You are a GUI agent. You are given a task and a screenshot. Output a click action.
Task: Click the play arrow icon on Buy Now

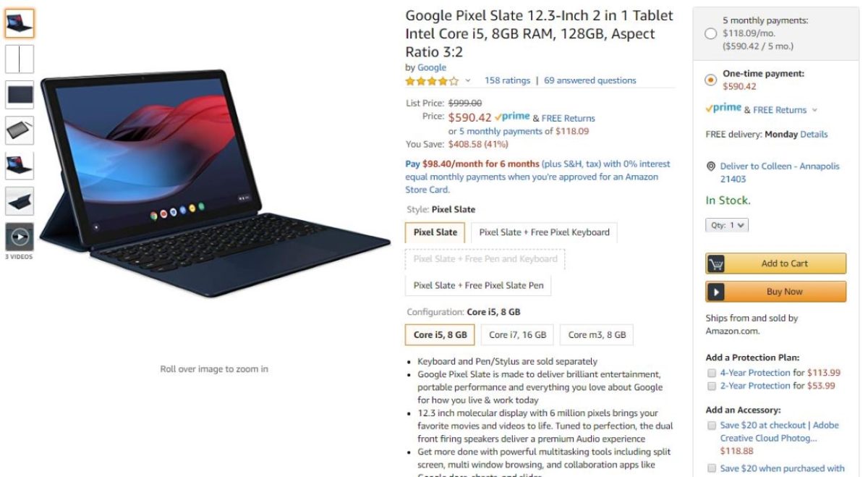(x=716, y=292)
